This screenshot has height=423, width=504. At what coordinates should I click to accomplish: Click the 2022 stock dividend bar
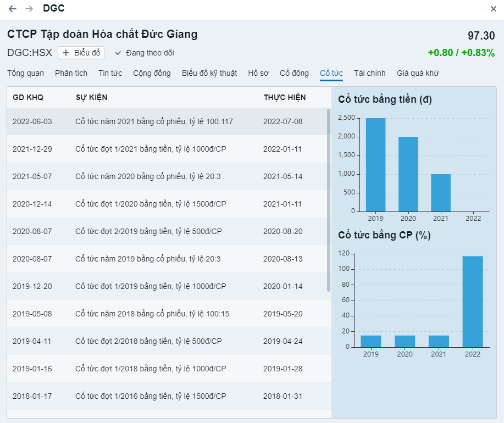473,301
